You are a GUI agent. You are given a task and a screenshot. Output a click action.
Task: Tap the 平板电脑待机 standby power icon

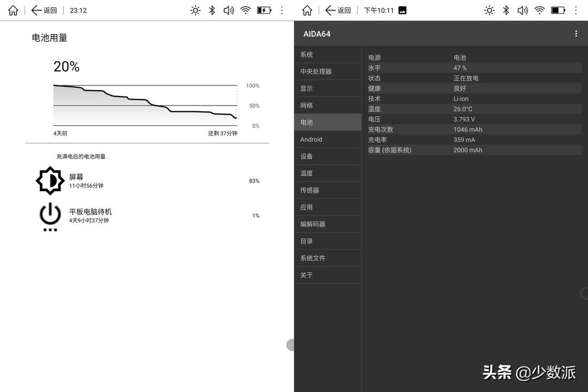click(49, 215)
